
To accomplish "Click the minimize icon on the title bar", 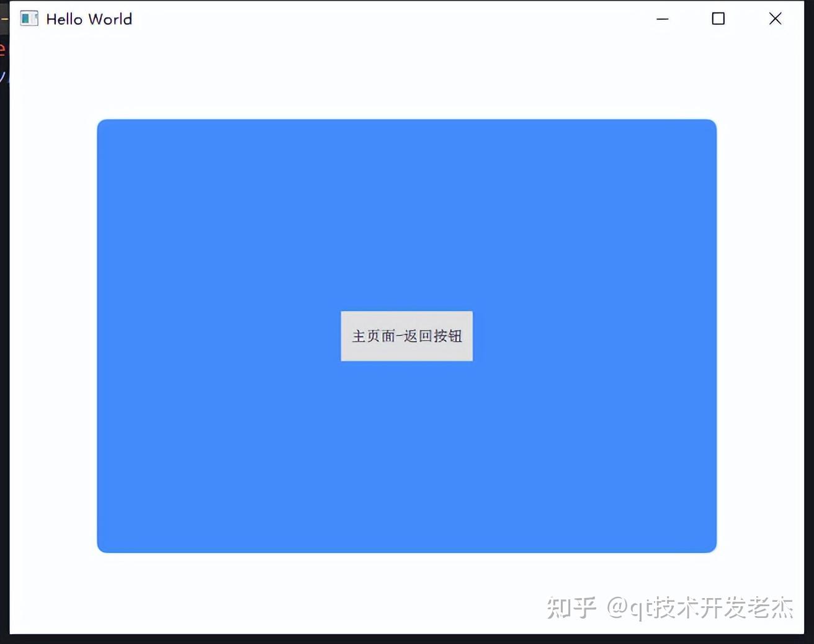I will pyautogui.click(x=663, y=19).
